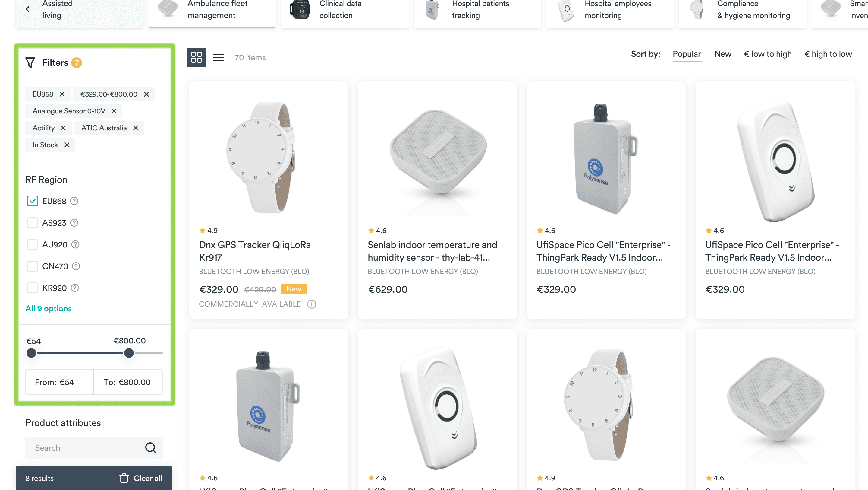
Task: Click the Commercially Available info icon
Action: pos(311,304)
